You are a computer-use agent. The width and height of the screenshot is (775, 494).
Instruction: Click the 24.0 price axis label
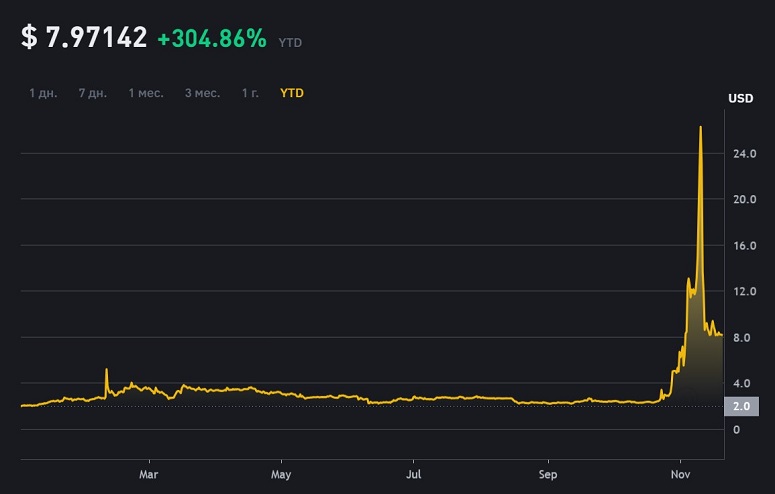pos(744,154)
